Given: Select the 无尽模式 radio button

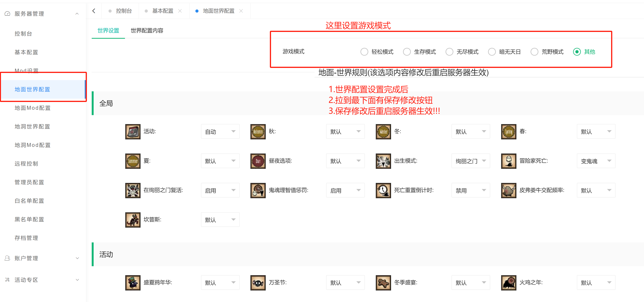Looking at the screenshot, I should point(449,52).
